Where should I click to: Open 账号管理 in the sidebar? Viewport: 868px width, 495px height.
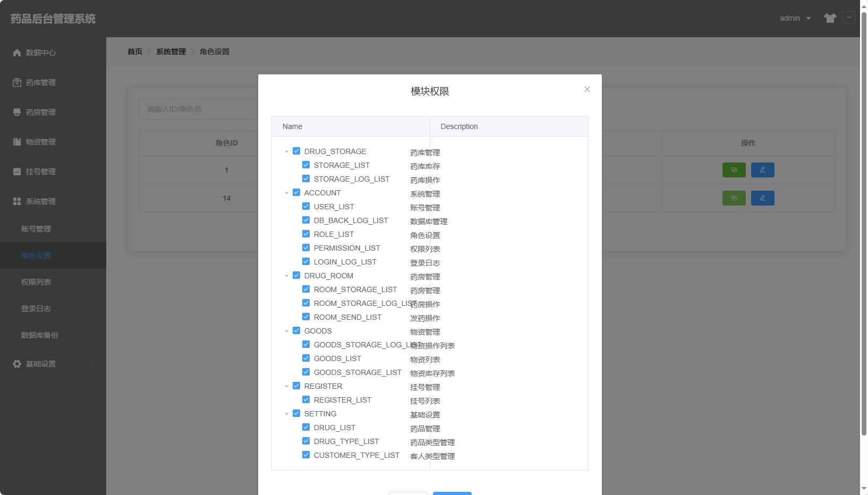click(x=53, y=229)
